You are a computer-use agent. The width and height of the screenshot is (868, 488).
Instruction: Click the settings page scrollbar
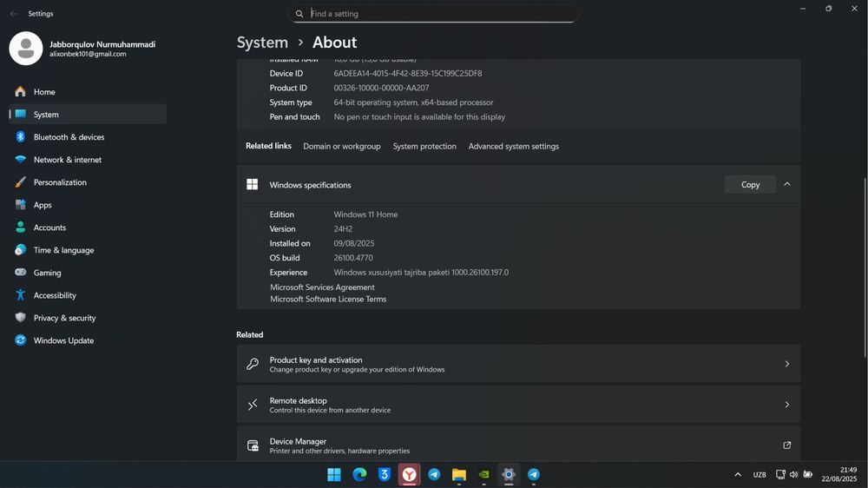(865, 267)
